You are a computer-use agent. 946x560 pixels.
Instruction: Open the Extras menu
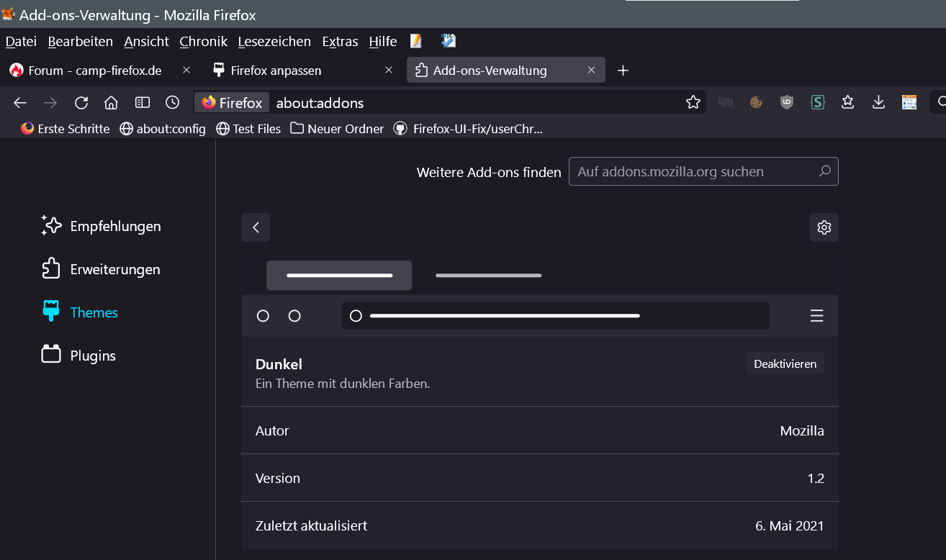point(340,42)
